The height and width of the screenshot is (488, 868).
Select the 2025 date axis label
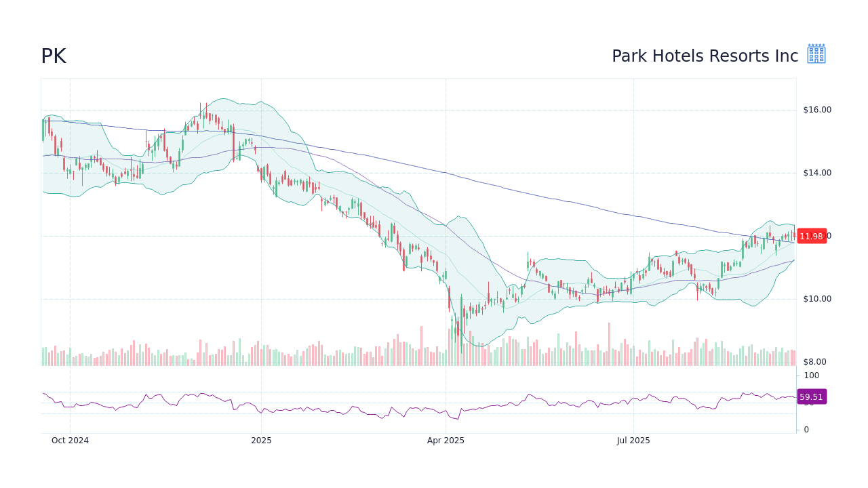(261, 440)
